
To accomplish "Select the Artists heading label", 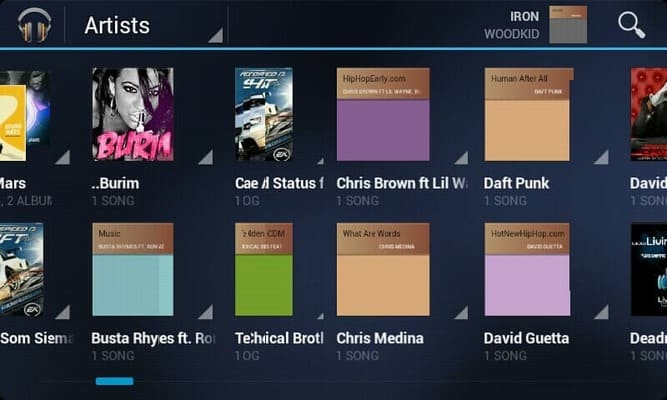I will 117,25.
